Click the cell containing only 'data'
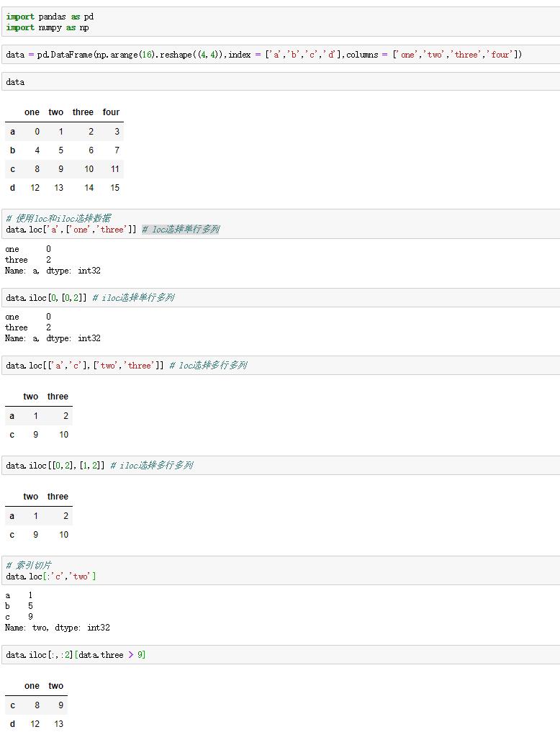The image size is (560, 732). (x=281, y=82)
